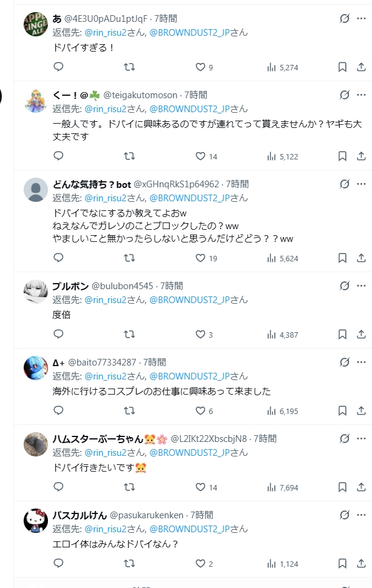Open Grok icon on ブルボン tweet
This screenshot has width=372, height=588.
344,286
